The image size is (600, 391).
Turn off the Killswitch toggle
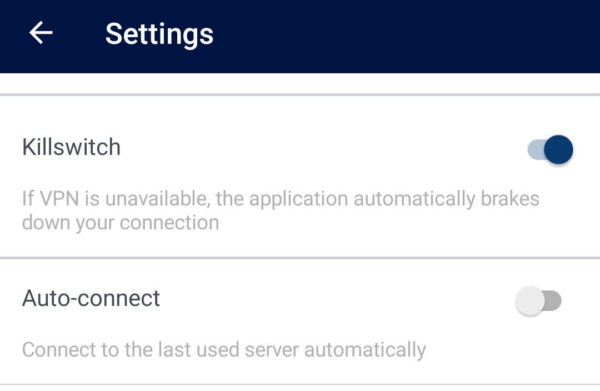click(550, 149)
